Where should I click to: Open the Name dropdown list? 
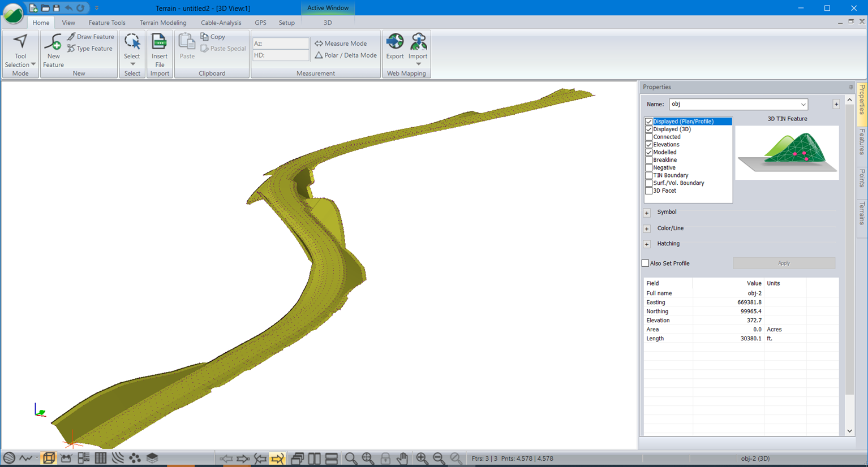click(803, 105)
